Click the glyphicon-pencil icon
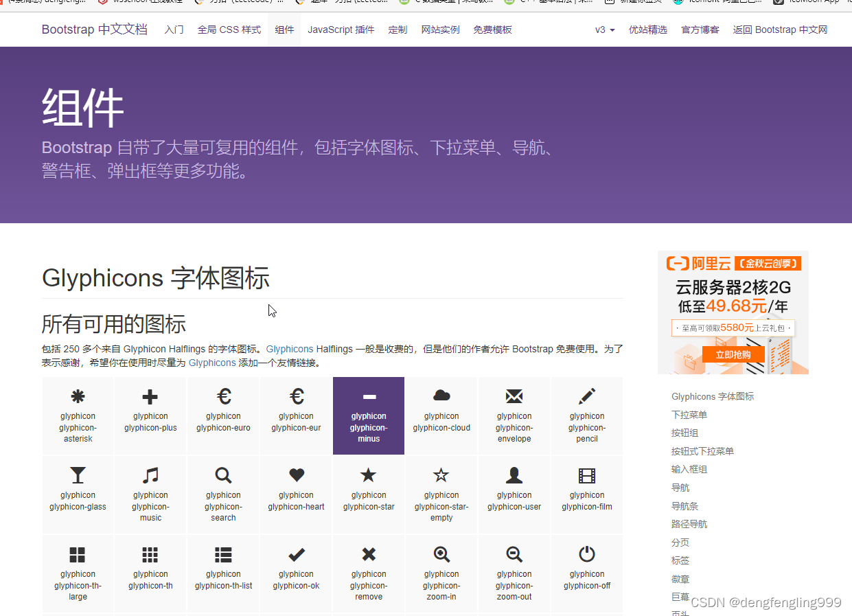Image resolution: width=852 pixels, height=616 pixels. click(x=587, y=396)
